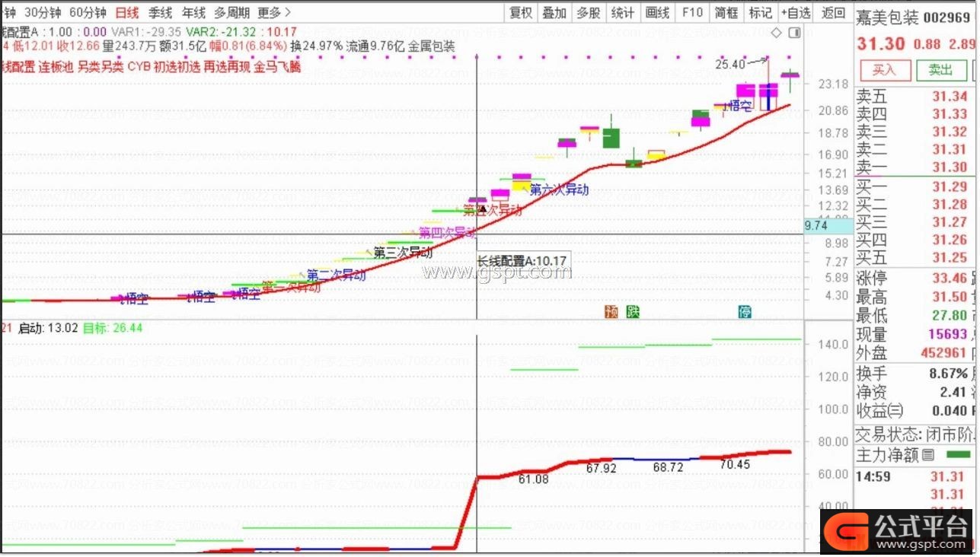Open the 多周期 multi-period view

tap(231, 12)
